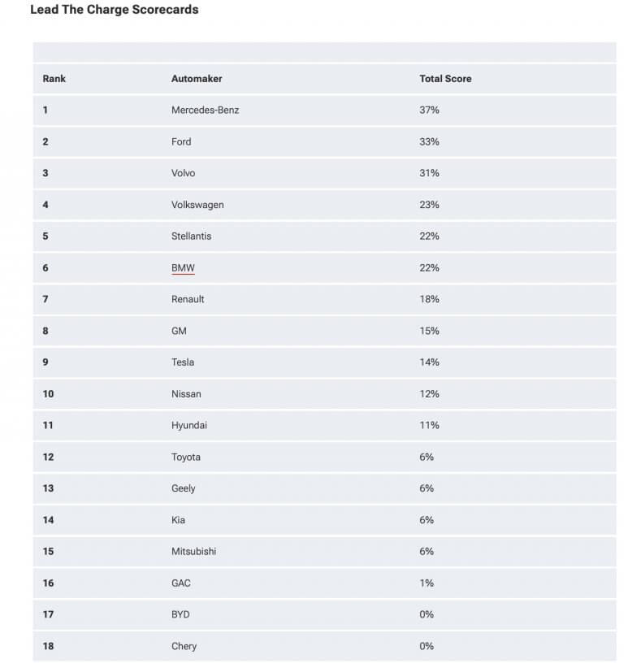
Task: Click the Volkswagen table entry
Action: (197, 205)
